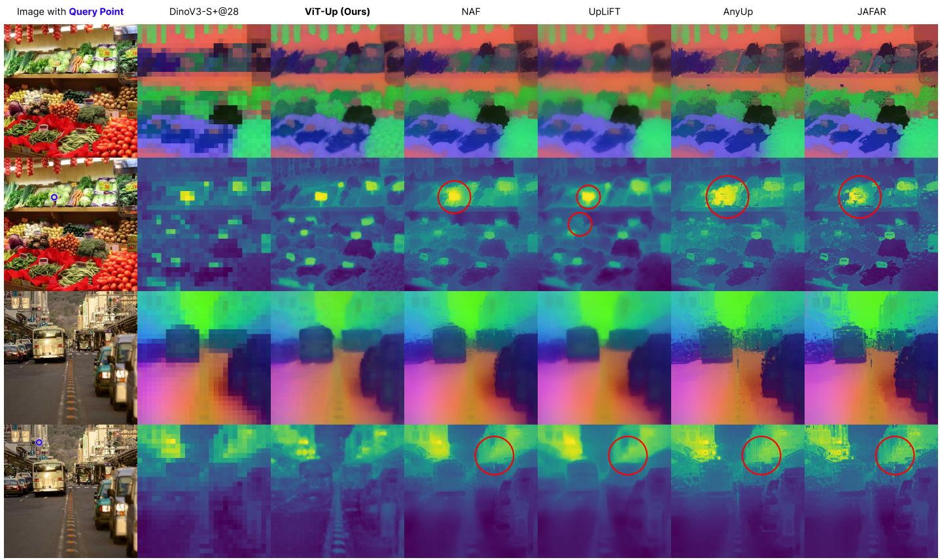Open ViT-Up street PCA feature map

click(x=338, y=358)
